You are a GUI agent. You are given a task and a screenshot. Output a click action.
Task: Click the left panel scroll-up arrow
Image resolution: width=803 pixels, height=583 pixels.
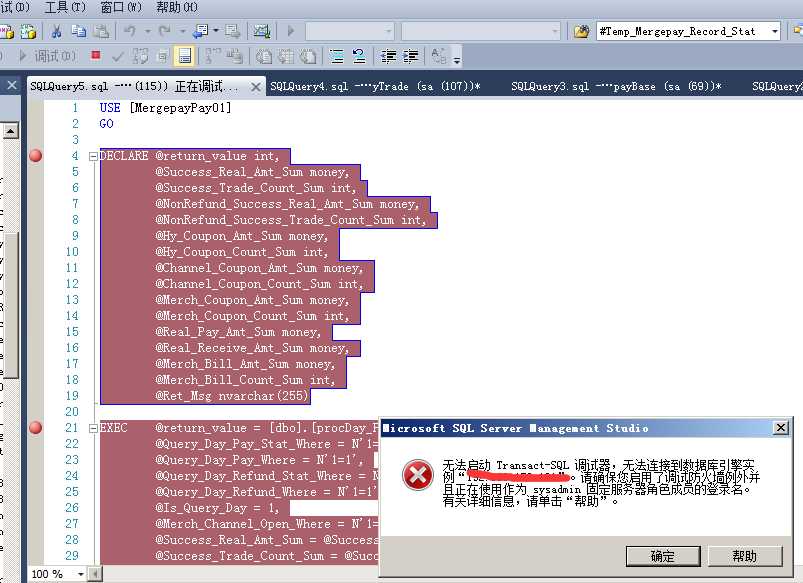[10, 131]
